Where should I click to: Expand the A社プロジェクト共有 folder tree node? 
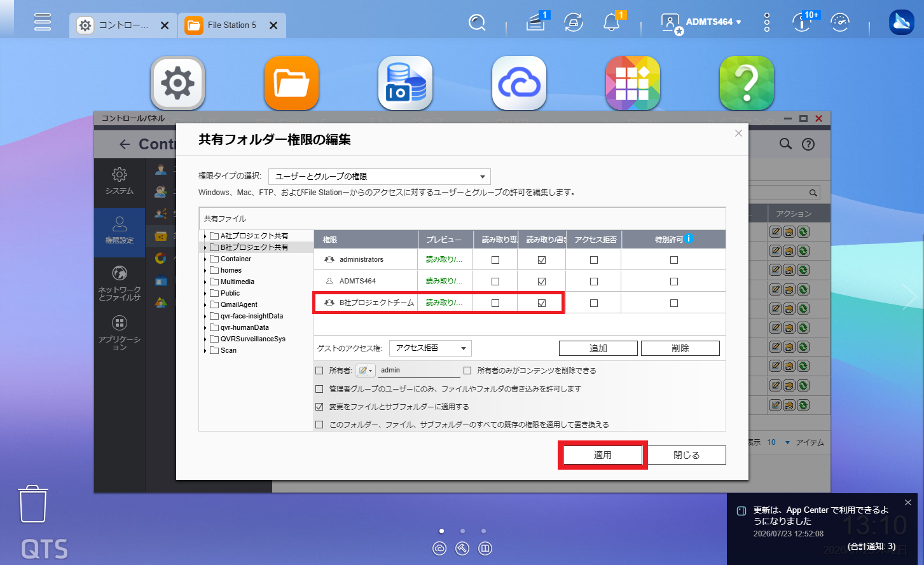tap(205, 236)
